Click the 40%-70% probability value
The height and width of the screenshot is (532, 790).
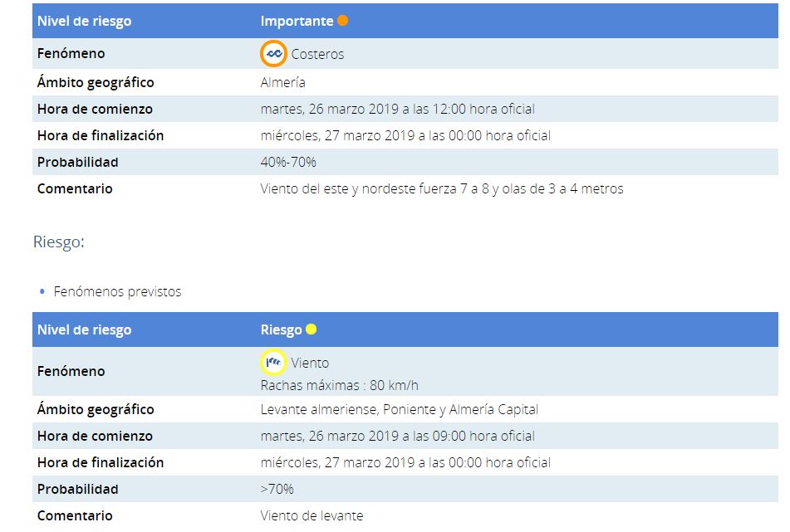(288, 162)
